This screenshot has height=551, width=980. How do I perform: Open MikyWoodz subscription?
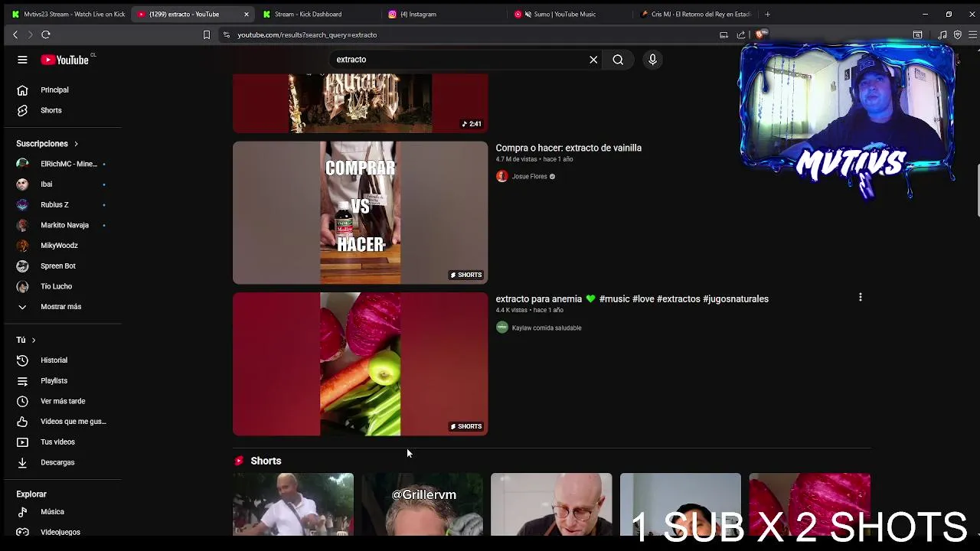(x=60, y=246)
